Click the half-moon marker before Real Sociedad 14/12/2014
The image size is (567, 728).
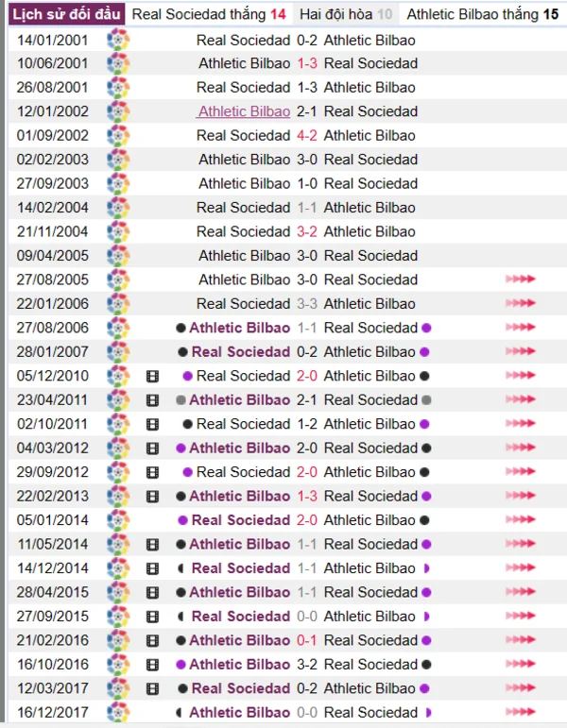[x=181, y=568]
